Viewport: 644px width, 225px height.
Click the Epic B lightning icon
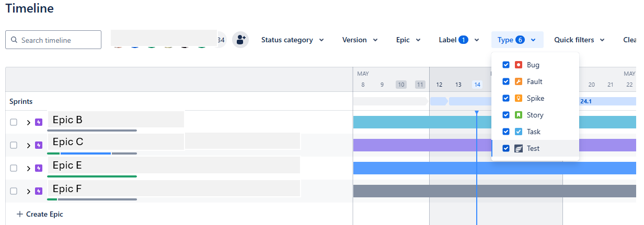point(39,122)
